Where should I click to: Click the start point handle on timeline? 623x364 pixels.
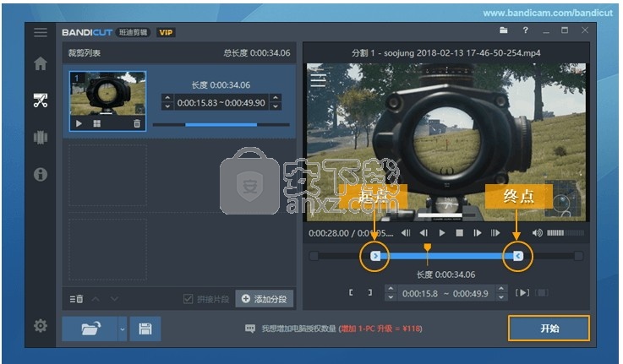coord(375,256)
